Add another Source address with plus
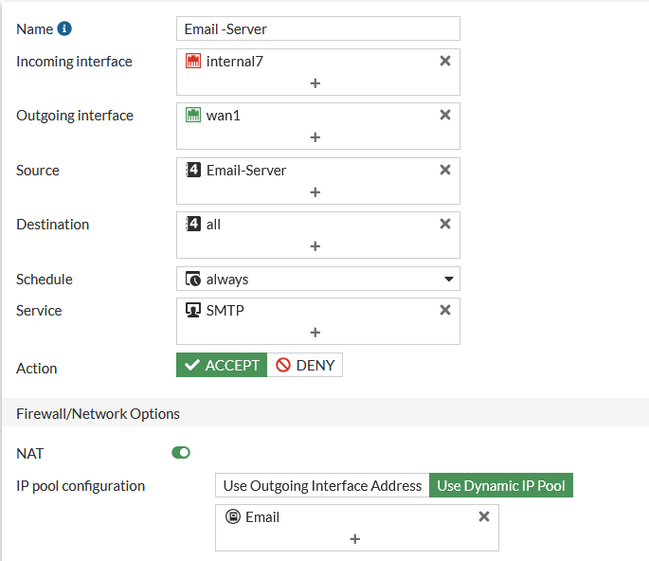The height and width of the screenshot is (561, 649). pos(315,192)
